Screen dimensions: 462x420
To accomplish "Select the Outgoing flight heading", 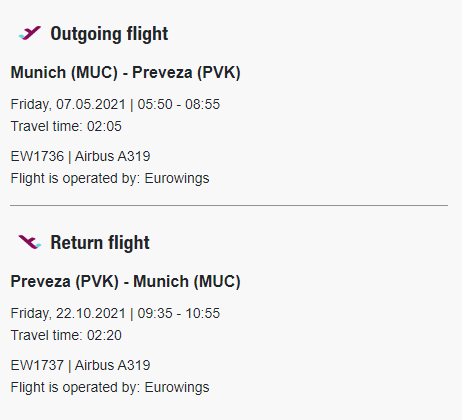I will pos(109,34).
